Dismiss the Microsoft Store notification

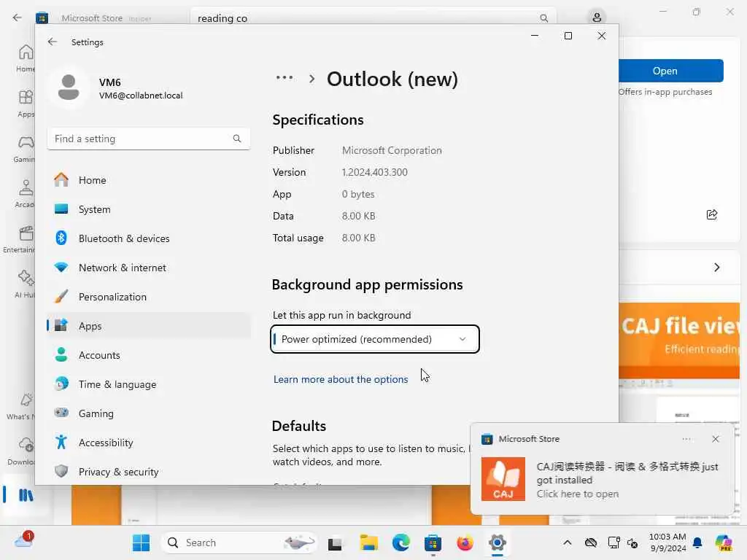(715, 439)
